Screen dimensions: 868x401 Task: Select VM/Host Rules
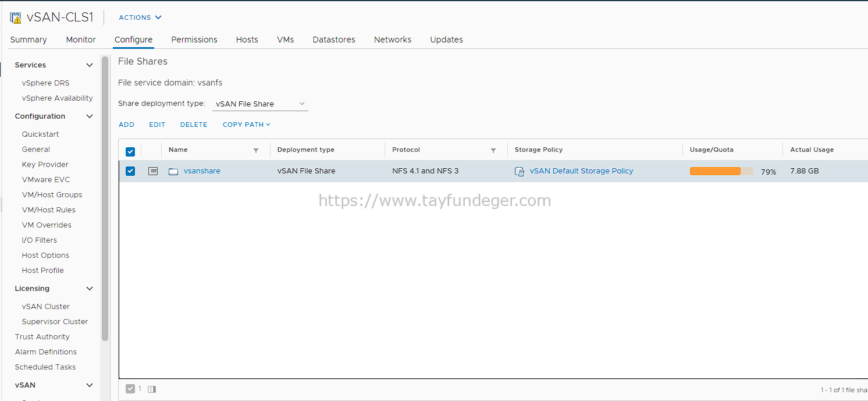pos(48,210)
